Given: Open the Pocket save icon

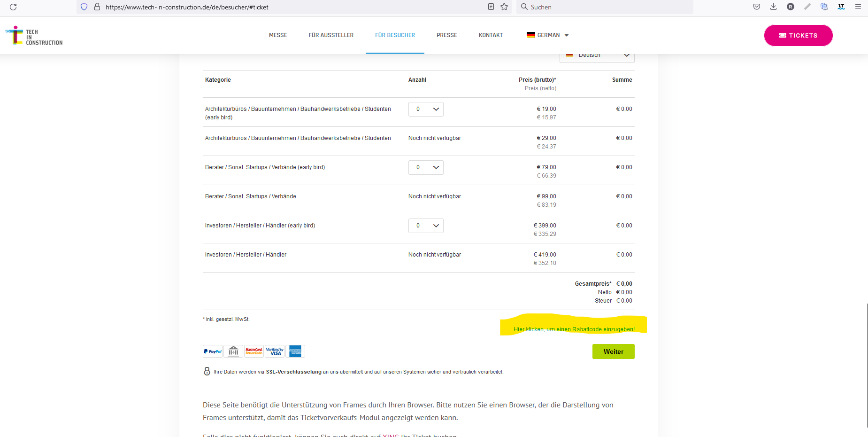Looking at the screenshot, I should [757, 7].
